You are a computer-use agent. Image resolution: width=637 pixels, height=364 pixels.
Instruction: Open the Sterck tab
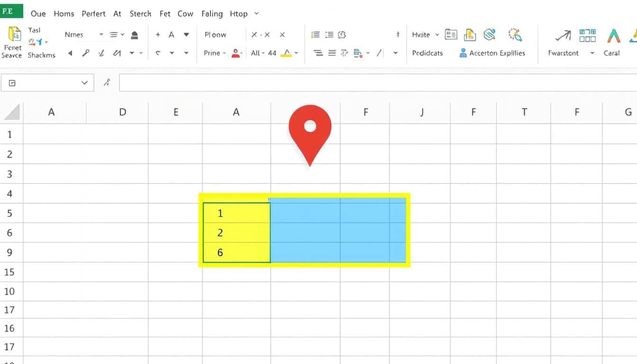[x=140, y=14]
